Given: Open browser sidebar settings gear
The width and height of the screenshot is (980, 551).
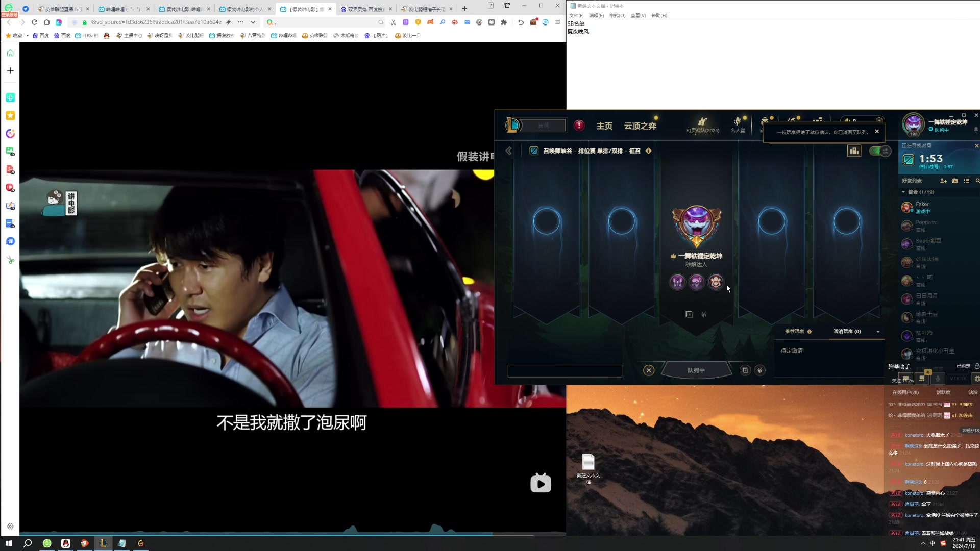Looking at the screenshot, I should click(10, 527).
